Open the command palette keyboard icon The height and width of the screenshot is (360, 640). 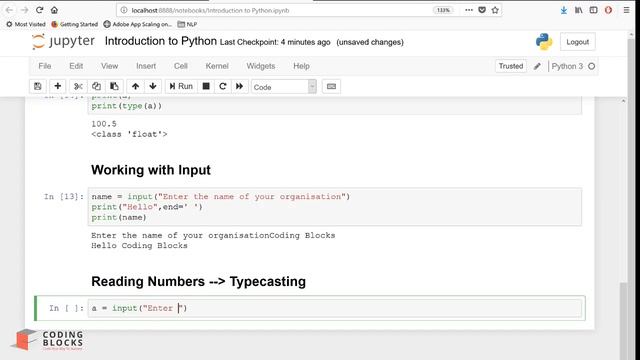(x=331, y=87)
